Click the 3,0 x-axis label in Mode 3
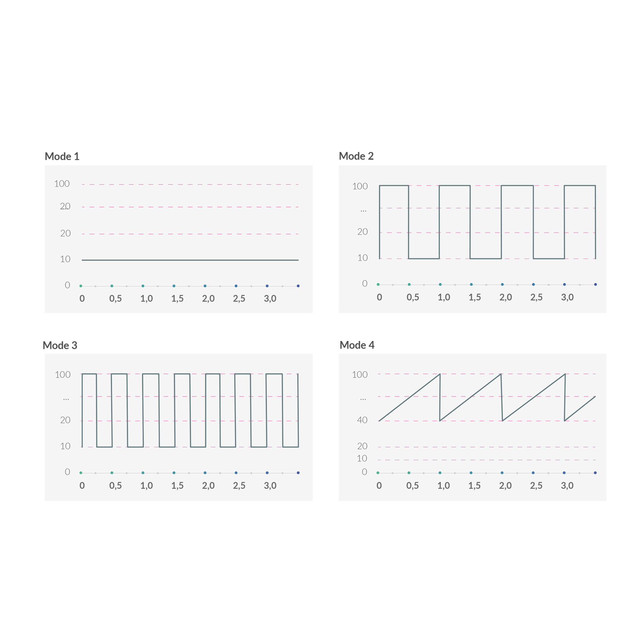The width and height of the screenshot is (644, 644). point(270,486)
